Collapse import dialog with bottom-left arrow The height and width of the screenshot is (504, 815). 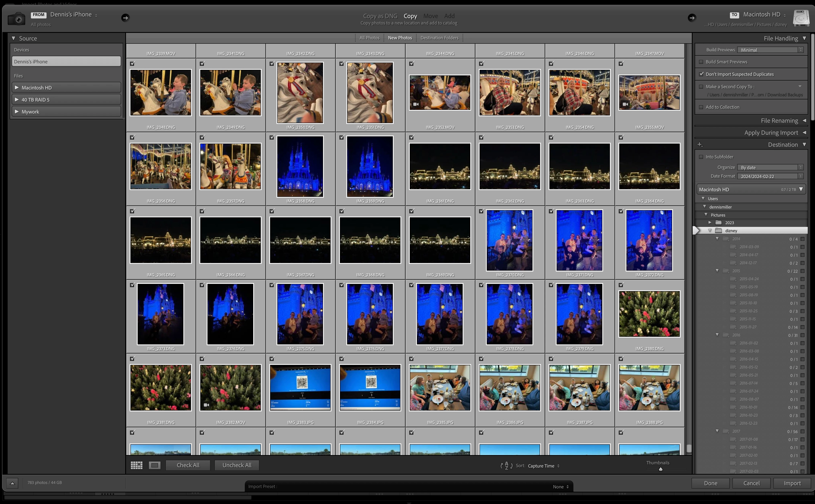12,483
